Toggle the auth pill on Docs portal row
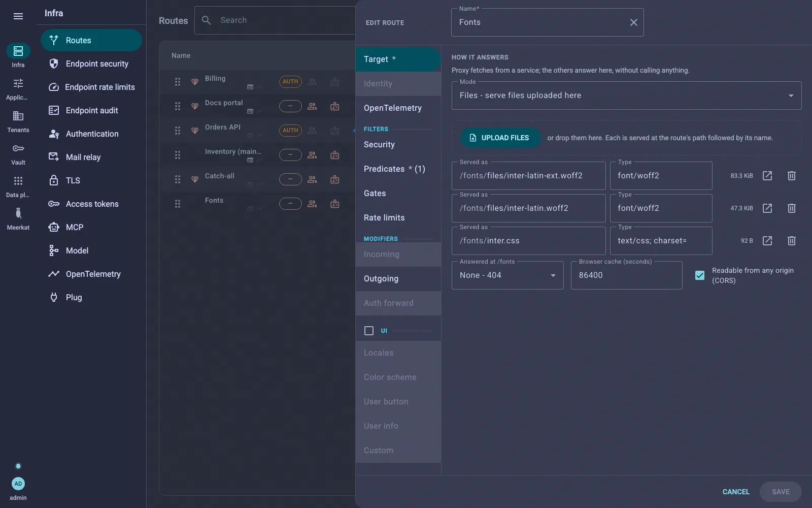Screen dimensions: 812x508 (290, 106)
